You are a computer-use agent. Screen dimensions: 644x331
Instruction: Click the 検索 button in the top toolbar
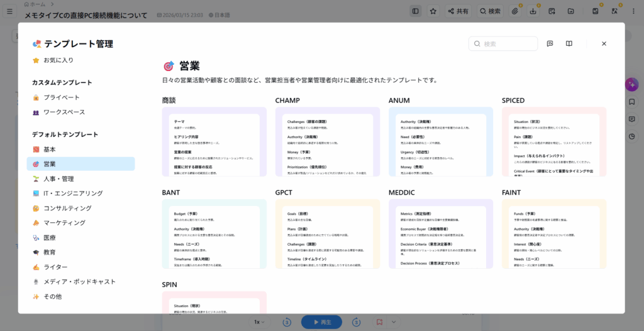491,11
